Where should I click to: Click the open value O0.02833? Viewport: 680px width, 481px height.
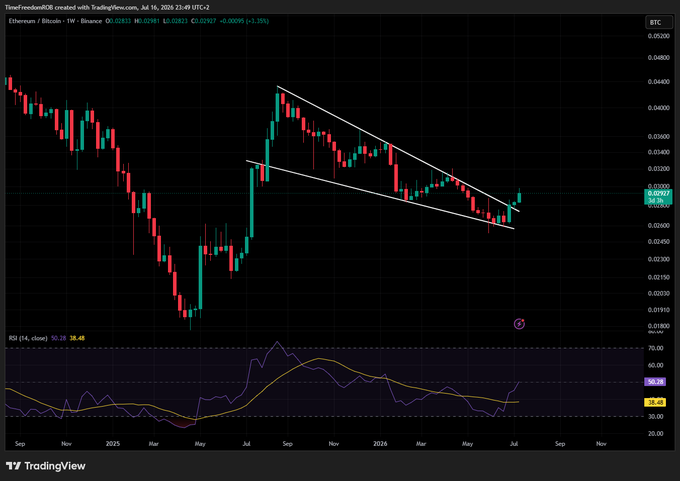pos(118,21)
